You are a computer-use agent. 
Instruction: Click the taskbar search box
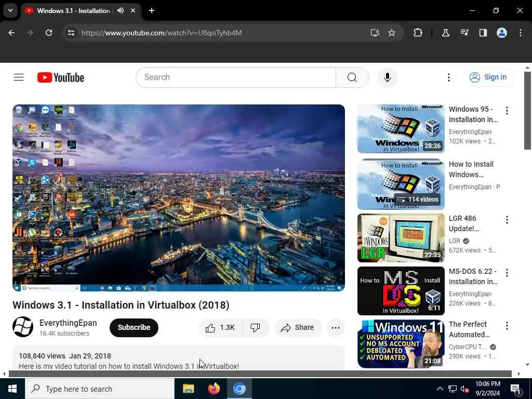coord(100,389)
